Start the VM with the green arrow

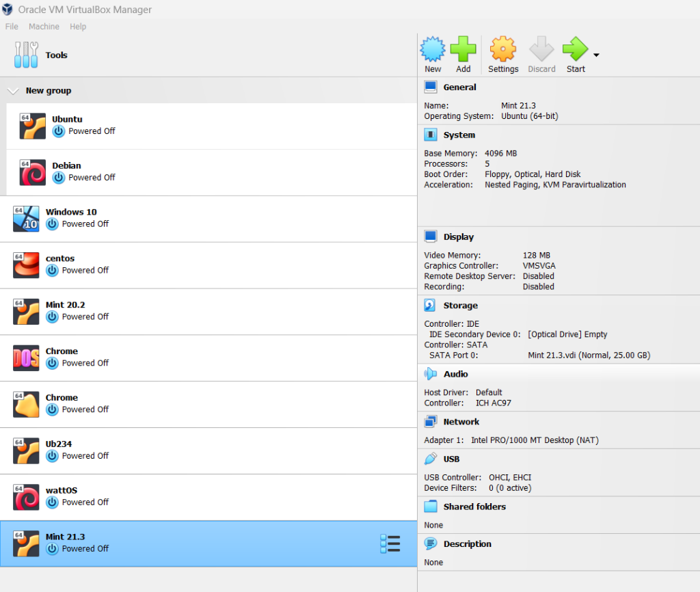pyautogui.click(x=576, y=49)
